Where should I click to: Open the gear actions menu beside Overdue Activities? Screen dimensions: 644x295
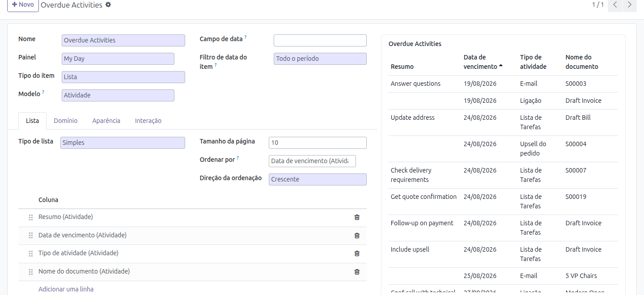(x=108, y=5)
